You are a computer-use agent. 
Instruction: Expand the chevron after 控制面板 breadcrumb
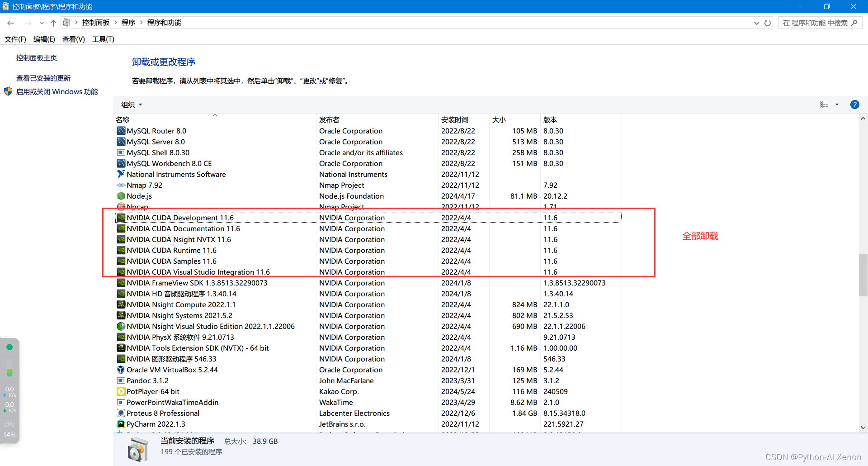[x=116, y=23]
